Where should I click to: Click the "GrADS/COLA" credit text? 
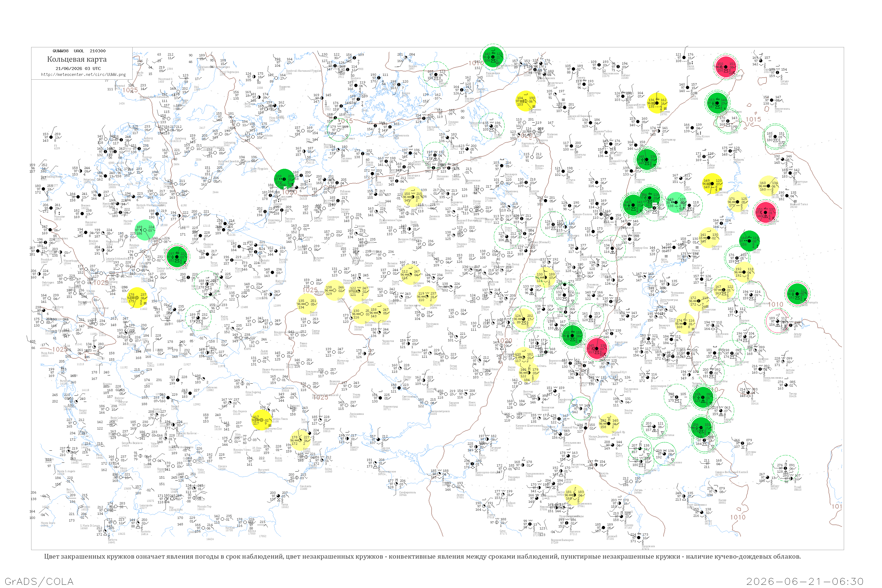39,581
